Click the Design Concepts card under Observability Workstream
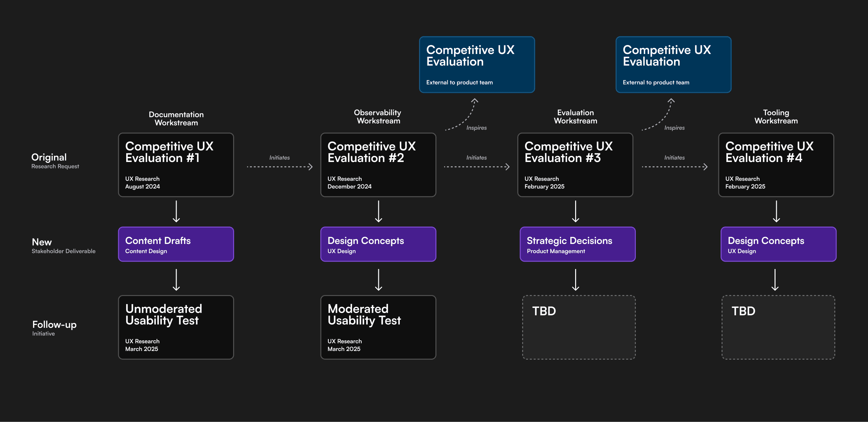The image size is (868, 422). 378,244
